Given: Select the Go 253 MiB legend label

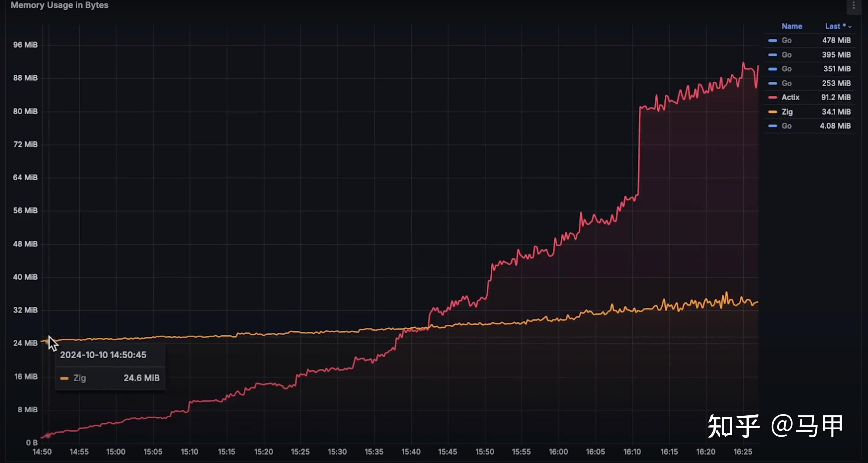Looking at the screenshot, I should point(787,83).
